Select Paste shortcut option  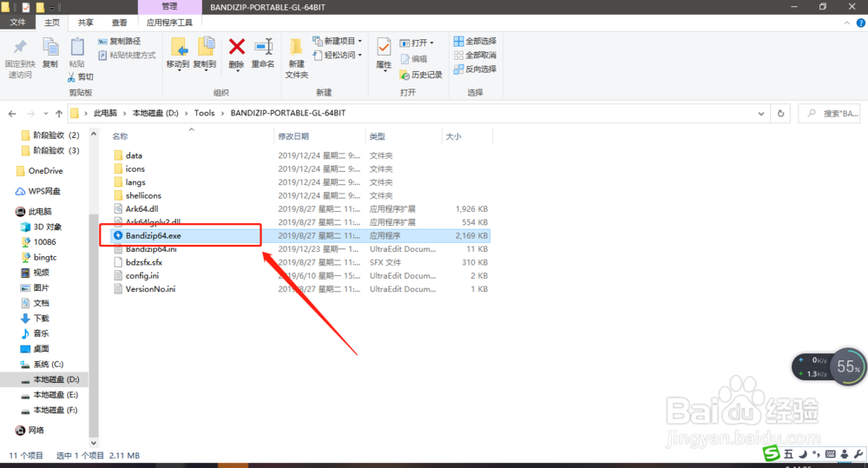click(x=127, y=55)
